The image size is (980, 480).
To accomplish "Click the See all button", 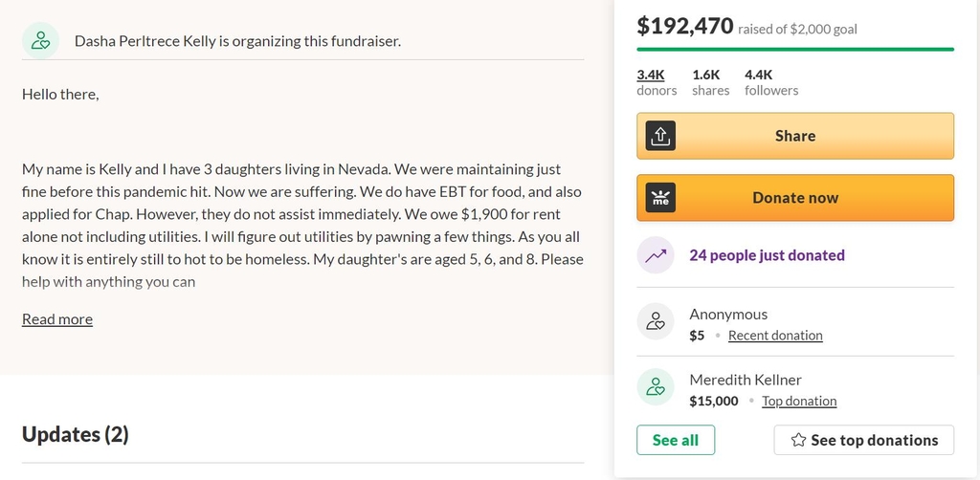I will (676, 440).
